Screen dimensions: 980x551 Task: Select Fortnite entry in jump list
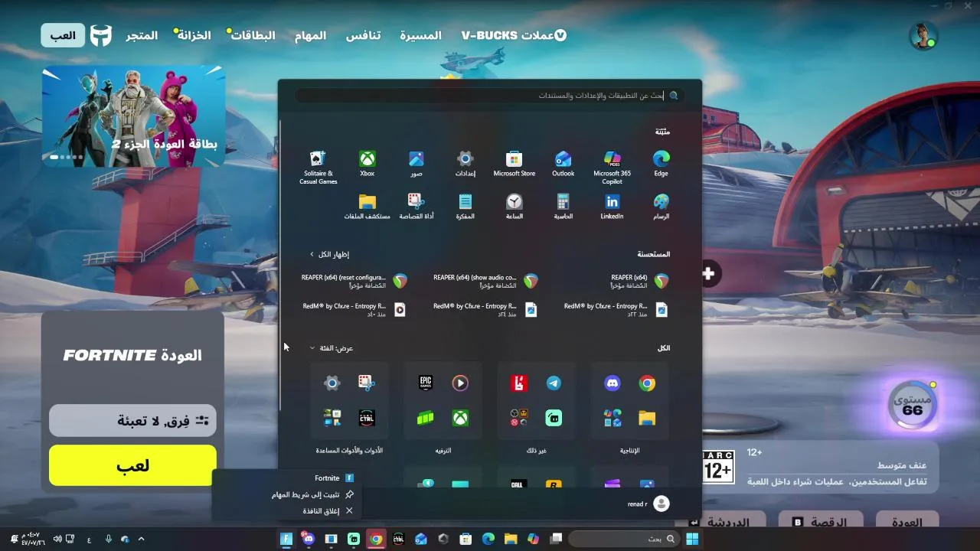[334, 478]
